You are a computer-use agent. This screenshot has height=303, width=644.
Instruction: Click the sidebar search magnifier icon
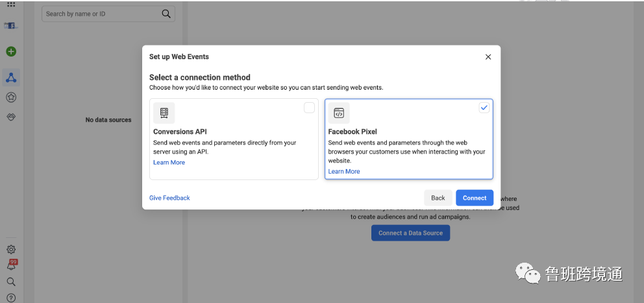pyautogui.click(x=11, y=282)
